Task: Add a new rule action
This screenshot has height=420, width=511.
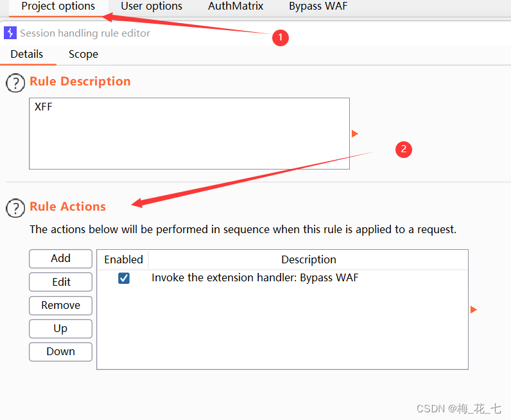Action: pyautogui.click(x=60, y=259)
